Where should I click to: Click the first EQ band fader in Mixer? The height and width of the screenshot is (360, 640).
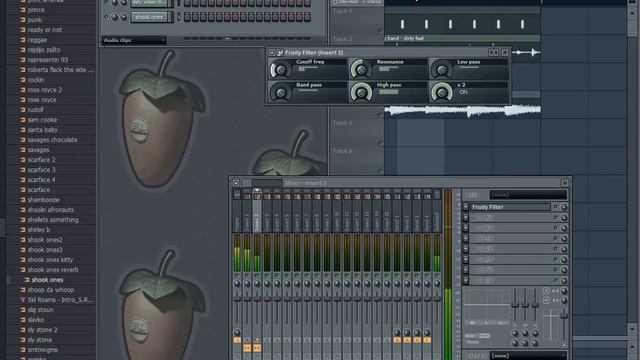pyautogui.click(x=515, y=304)
